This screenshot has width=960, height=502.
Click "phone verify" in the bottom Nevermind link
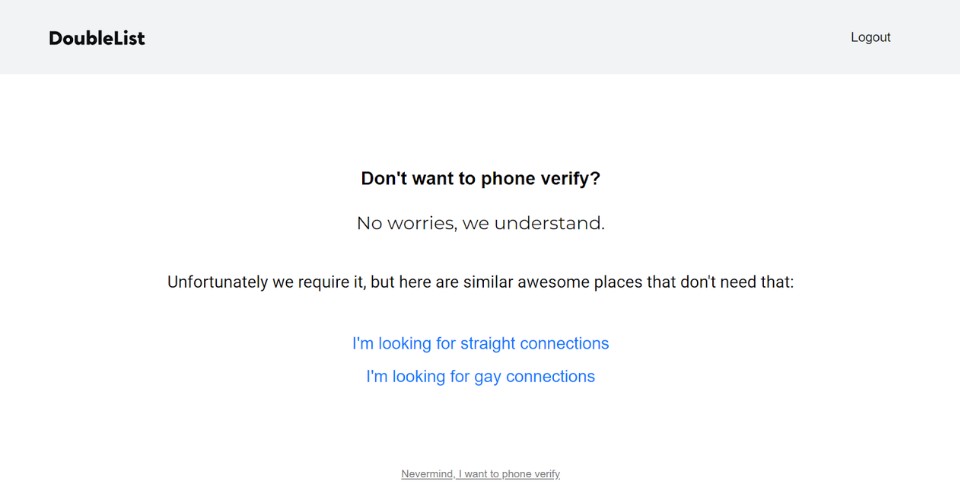[x=530, y=474]
